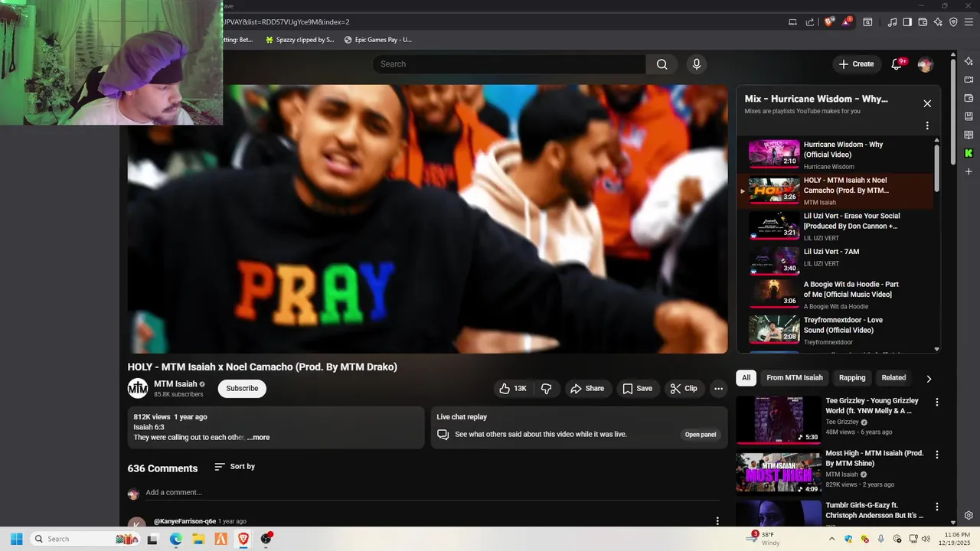Open Mix playlist options menu
The width and height of the screenshot is (980, 551).
tap(927, 126)
